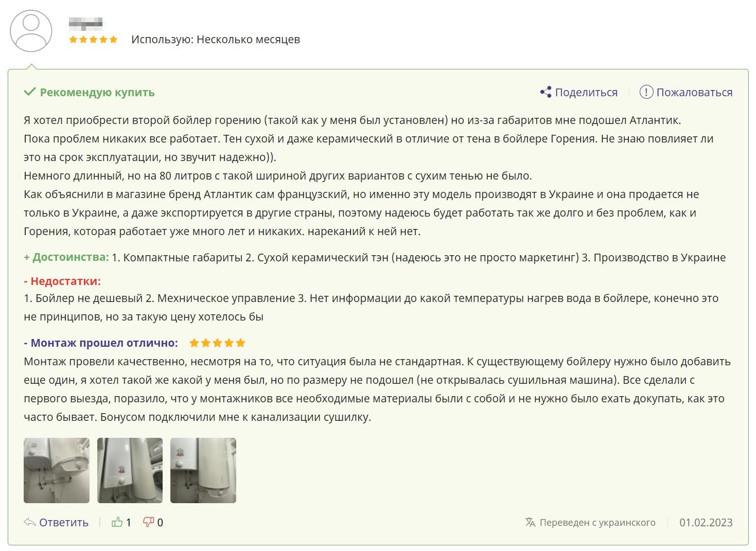This screenshot has width=756, height=551.
Task: Click the green checkmark recommendation icon
Action: (29, 92)
